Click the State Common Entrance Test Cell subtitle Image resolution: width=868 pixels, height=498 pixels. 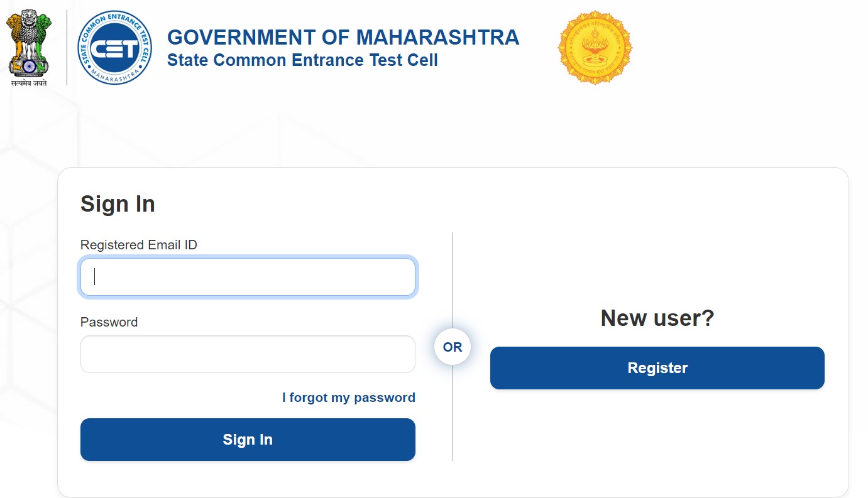(x=302, y=60)
